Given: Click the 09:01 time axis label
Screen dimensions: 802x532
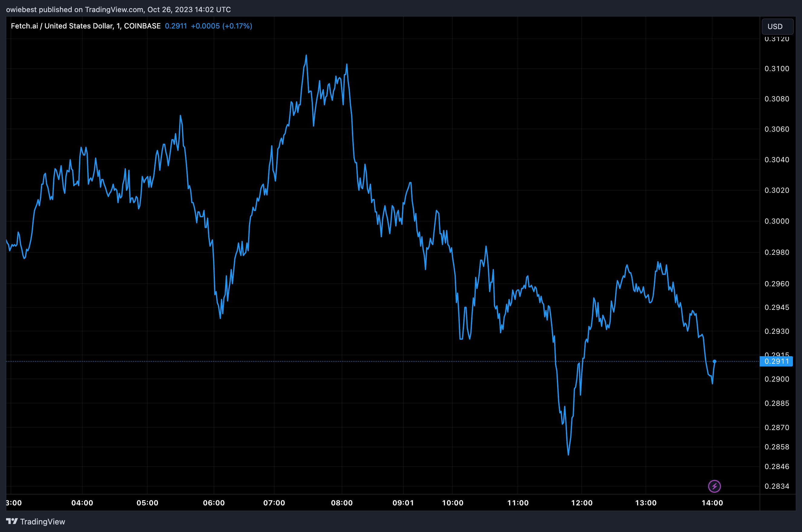Looking at the screenshot, I should coord(403,503).
